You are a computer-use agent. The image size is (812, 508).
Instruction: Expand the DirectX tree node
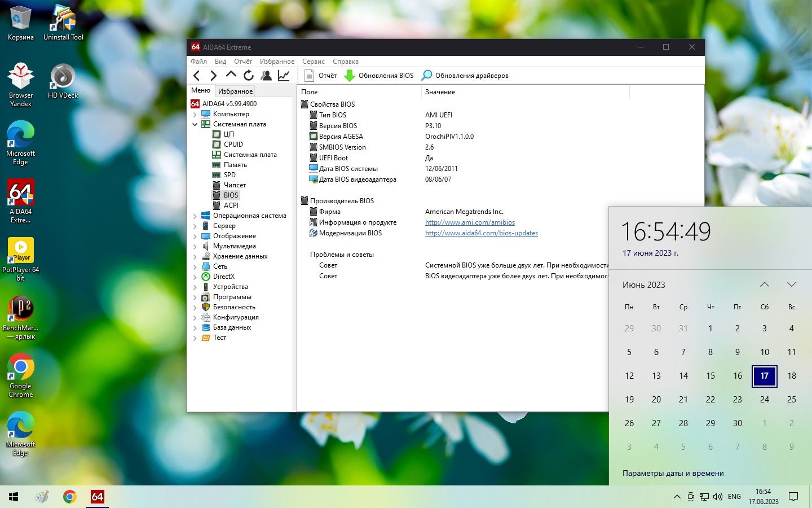click(x=195, y=277)
